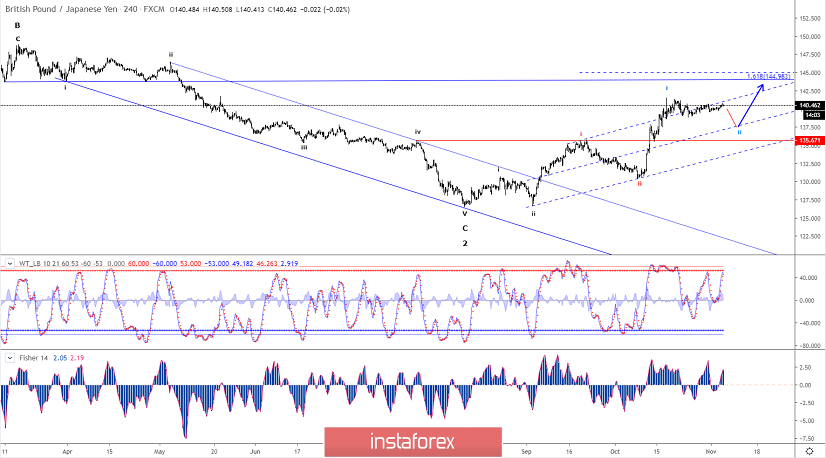The height and width of the screenshot is (458, 826).
Task: Click the open value O140.484
Action: (184, 9)
